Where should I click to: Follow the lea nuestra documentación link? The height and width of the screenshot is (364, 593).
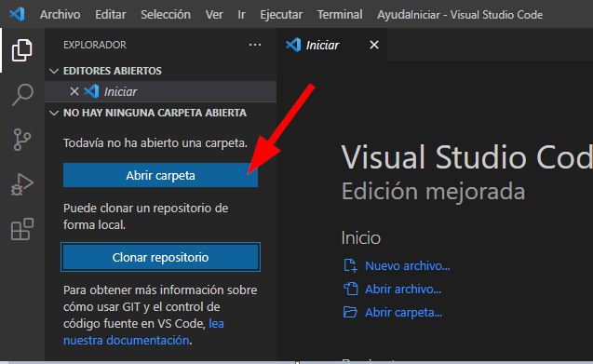click(143, 331)
